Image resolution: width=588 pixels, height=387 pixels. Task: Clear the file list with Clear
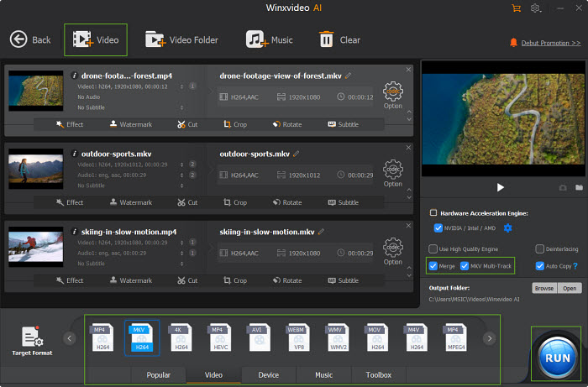(x=339, y=39)
